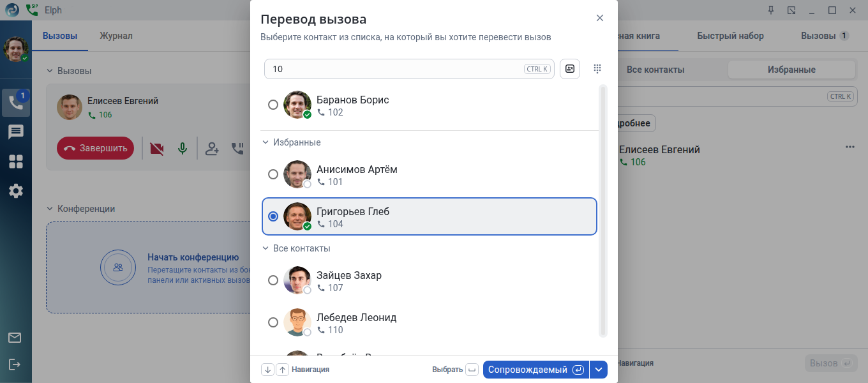The width and height of the screenshot is (868, 383).
Task: Open the Быстрый набор tab
Action: pyautogui.click(x=730, y=36)
